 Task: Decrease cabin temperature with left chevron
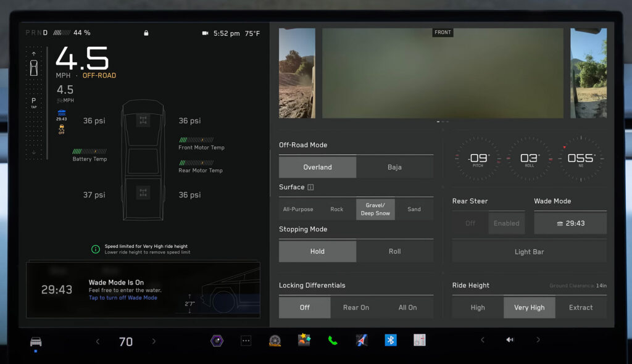click(x=98, y=341)
